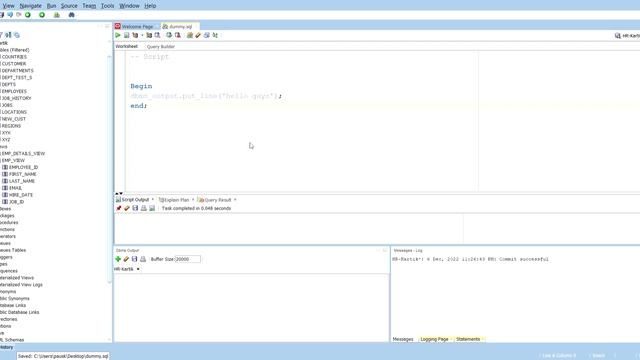Clear Dbms Output with the eraser icon
Image resolution: width=640 pixels, height=360 pixels.
click(126, 259)
